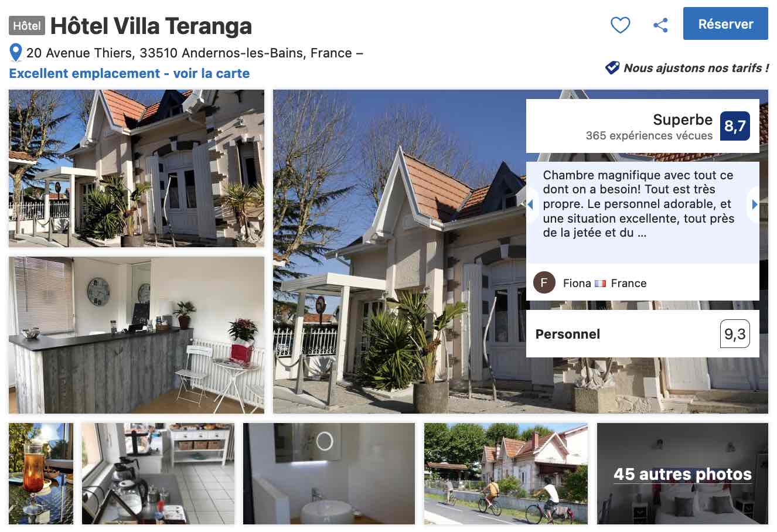Show next review with right arrow
Screen dimensions: 777x532
pos(754,204)
